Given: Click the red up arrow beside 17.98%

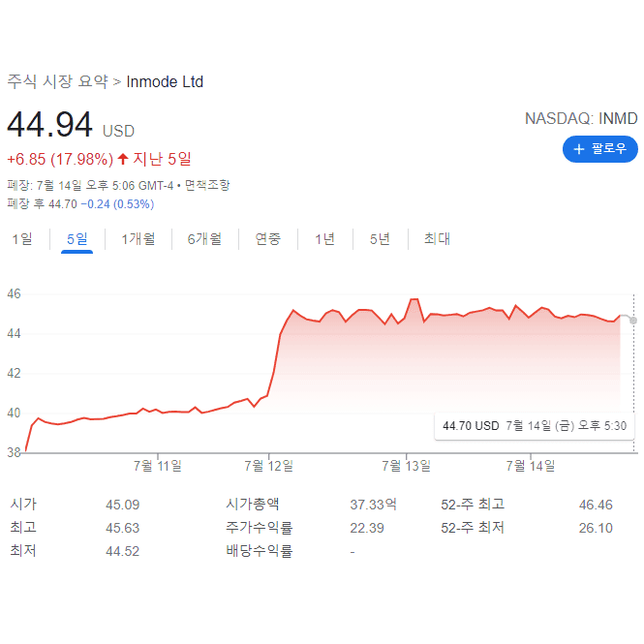Looking at the screenshot, I should (122, 159).
